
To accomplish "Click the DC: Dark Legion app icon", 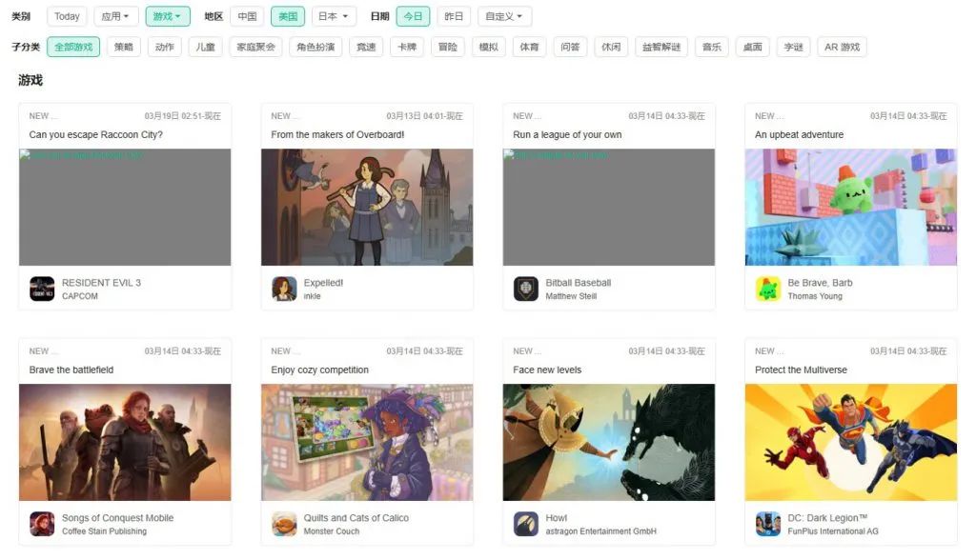I will (x=768, y=524).
